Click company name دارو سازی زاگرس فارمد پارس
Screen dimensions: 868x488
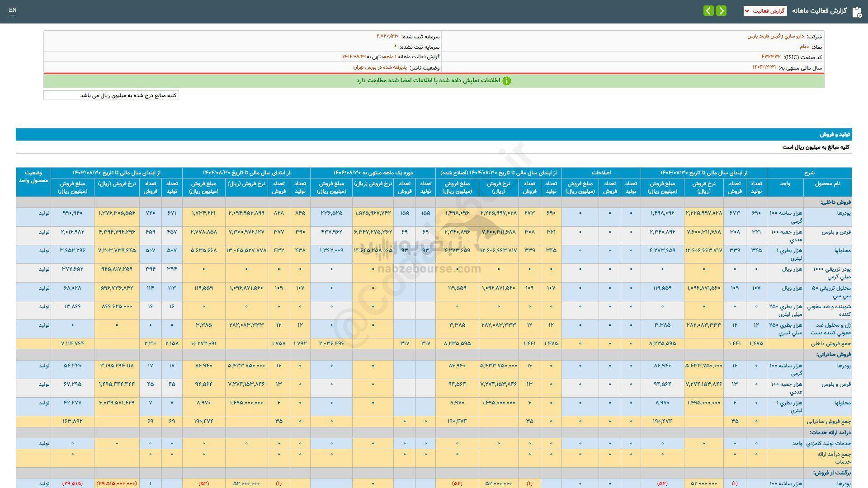click(x=775, y=36)
